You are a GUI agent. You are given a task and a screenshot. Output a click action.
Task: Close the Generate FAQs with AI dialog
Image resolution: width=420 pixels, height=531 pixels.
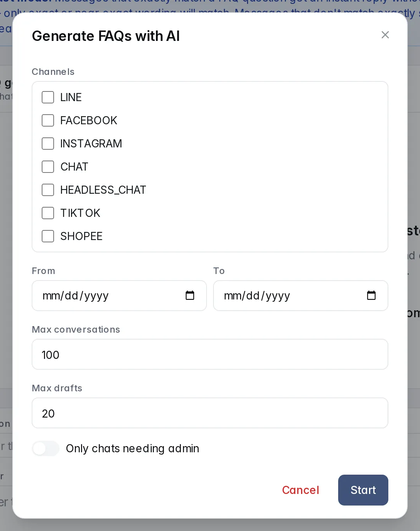[x=385, y=35]
